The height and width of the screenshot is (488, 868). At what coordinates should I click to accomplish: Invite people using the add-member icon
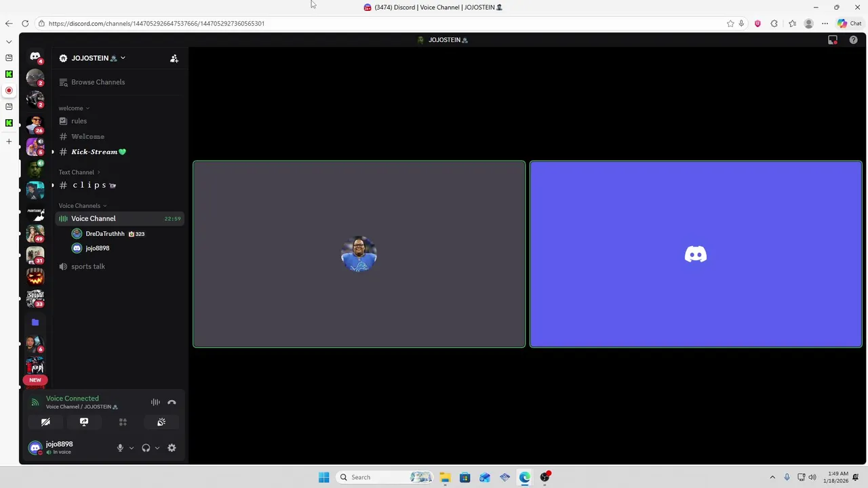174,58
